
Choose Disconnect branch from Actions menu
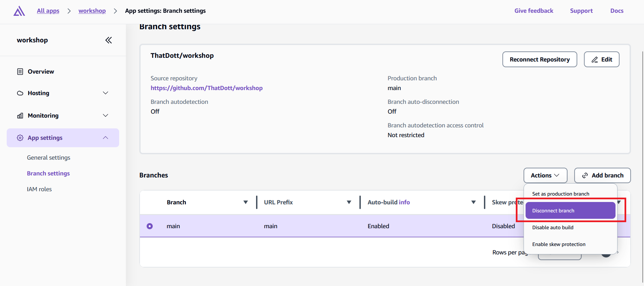coord(571,211)
